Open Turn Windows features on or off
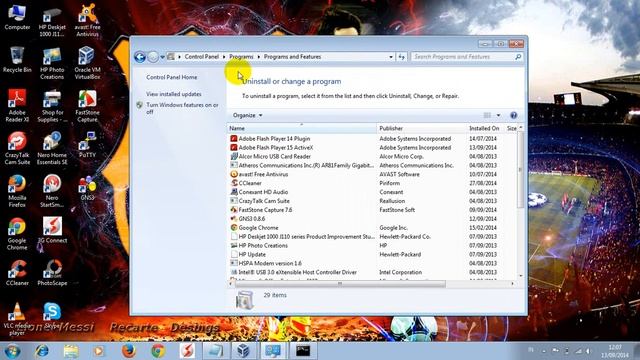The height and width of the screenshot is (360, 640). (x=182, y=108)
